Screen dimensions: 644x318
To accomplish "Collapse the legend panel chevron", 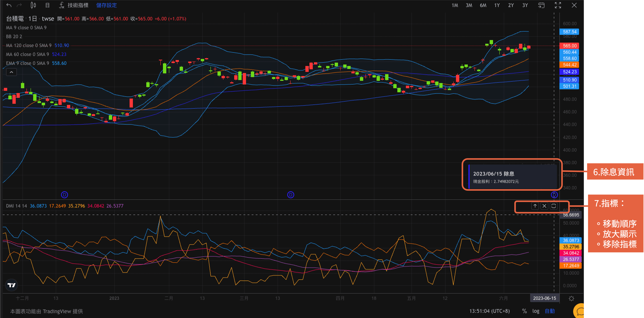I will coord(11,72).
